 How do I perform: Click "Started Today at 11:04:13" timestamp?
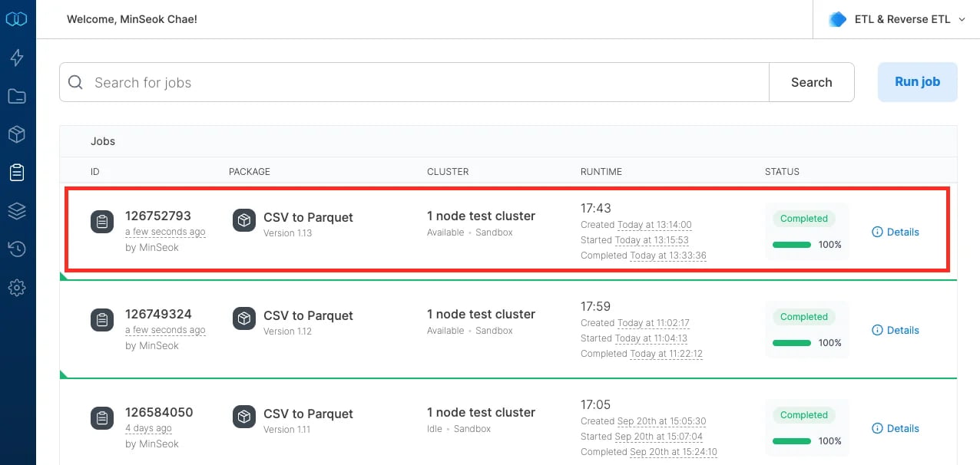click(634, 338)
